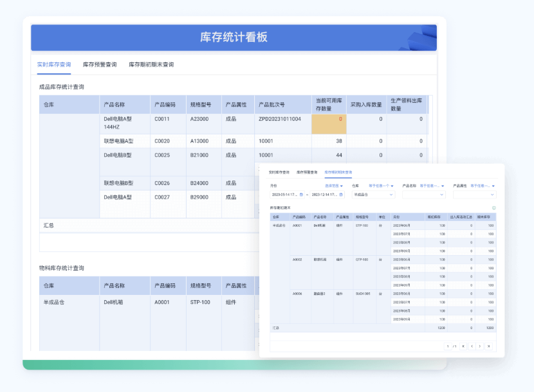Go to first page in pagination
The width and height of the screenshot is (534, 392).
coord(462,346)
